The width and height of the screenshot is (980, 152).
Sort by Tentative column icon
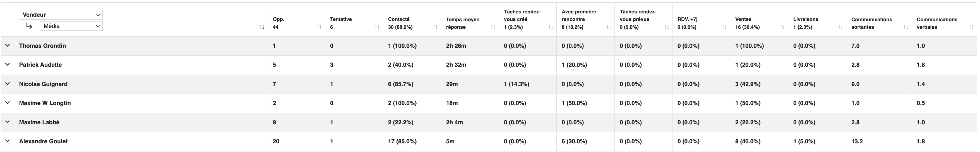click(x=377, y=27)
